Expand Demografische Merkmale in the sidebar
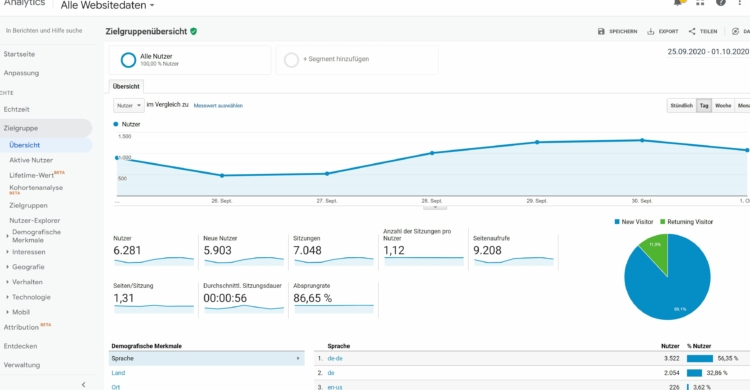 click(x=7, y=236)
